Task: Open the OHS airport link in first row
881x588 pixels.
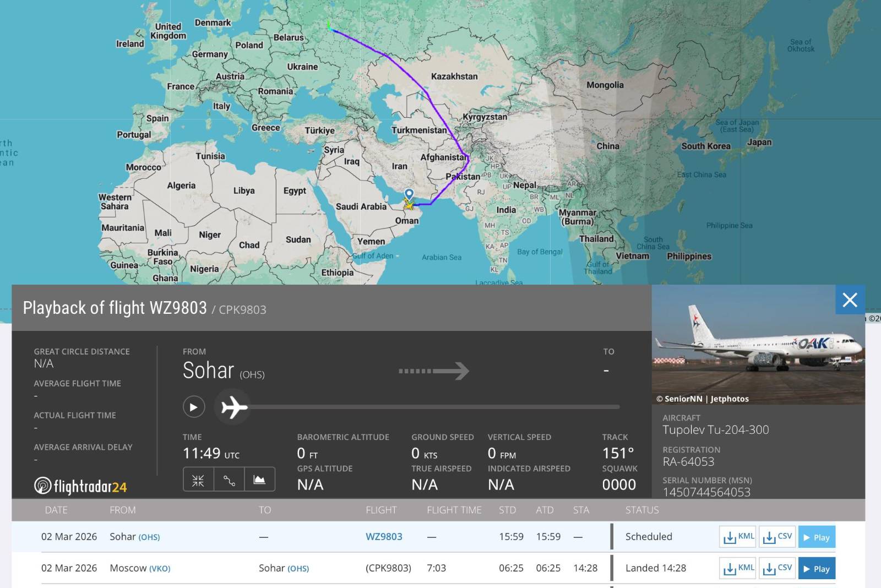Action: coord(149,537)
